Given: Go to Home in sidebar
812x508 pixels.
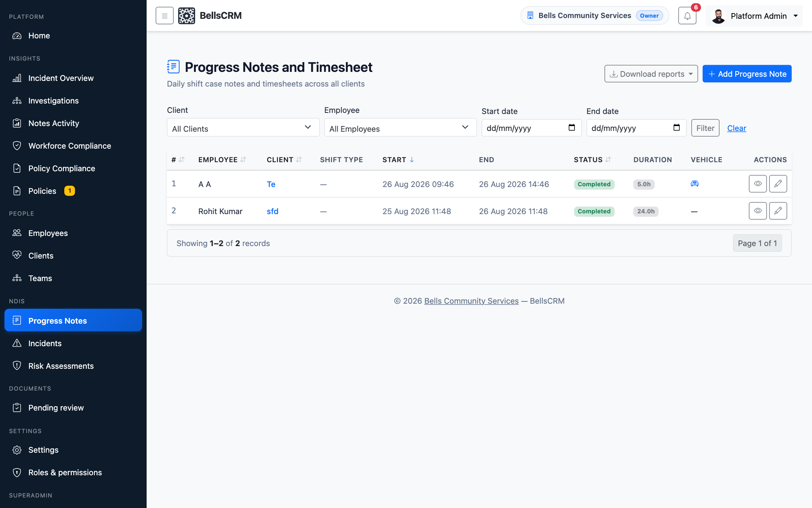Looking at the screenshot, I should click(x=73, y=36).
